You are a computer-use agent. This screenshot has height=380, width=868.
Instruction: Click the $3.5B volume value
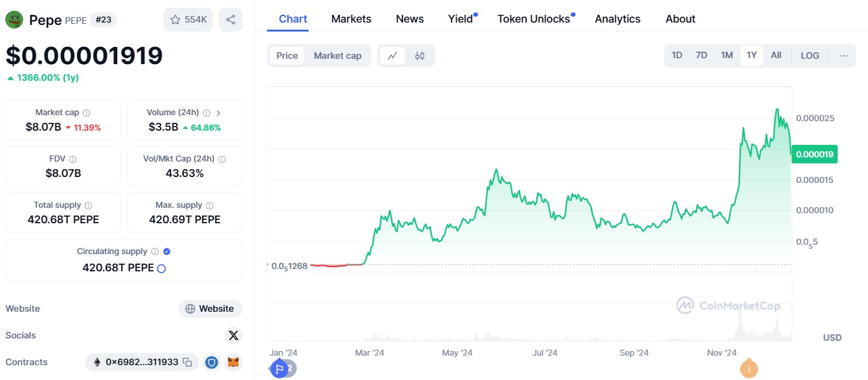point(163,127)
